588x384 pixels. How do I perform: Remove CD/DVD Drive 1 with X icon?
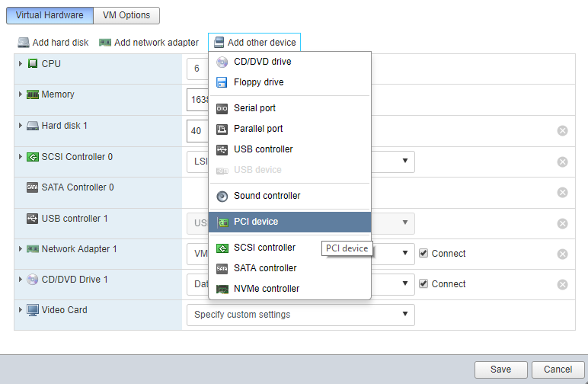(x=562, y=285)
